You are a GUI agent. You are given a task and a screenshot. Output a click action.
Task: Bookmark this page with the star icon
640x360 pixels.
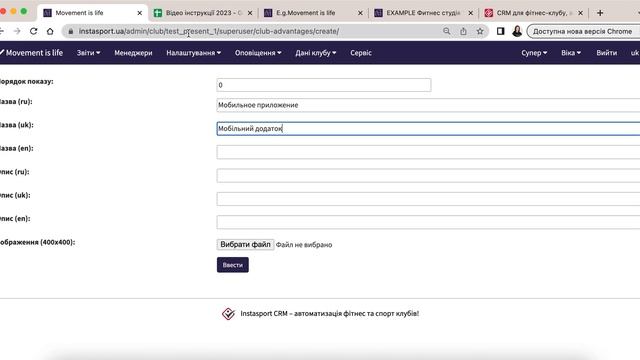[480, 31]
